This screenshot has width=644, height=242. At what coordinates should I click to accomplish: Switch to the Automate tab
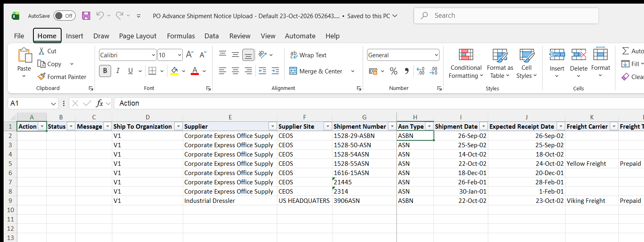point(300,36)
